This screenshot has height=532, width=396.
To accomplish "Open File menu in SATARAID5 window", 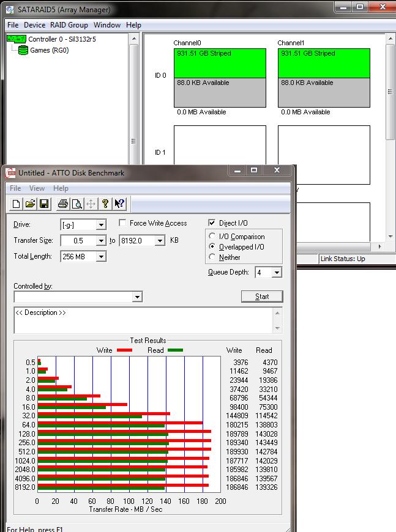I will (13, 25).
